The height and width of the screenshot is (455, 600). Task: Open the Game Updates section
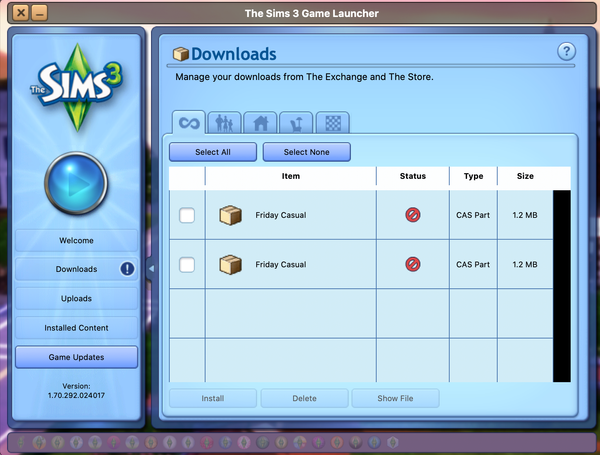click(x=76, y=356)
